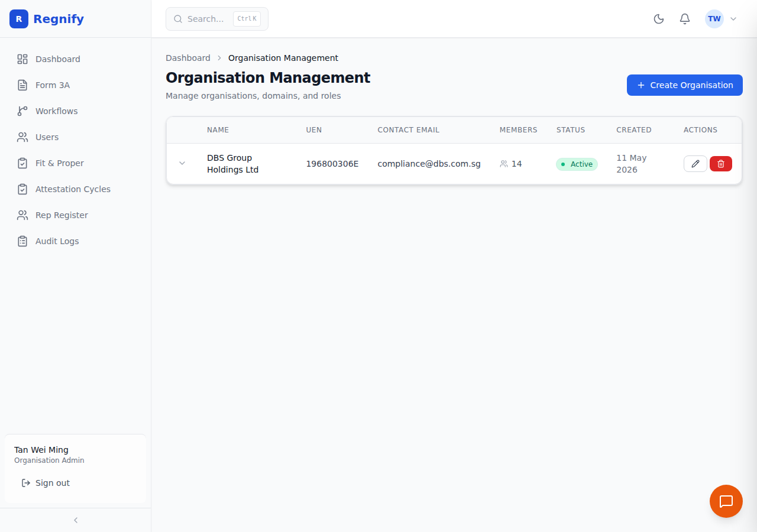The height and width of the screenshot is (532, 757).
Task: Open Attestation Cycles section
Action: (x=76, y=189)
